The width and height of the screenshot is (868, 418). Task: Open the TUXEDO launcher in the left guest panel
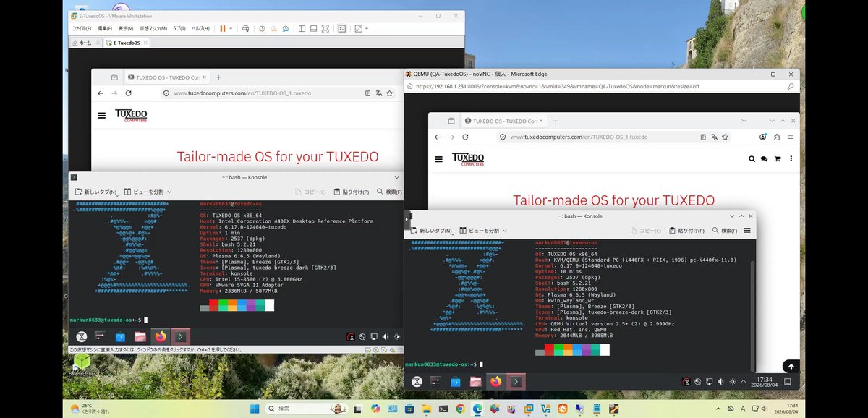[x=82, y=336]
